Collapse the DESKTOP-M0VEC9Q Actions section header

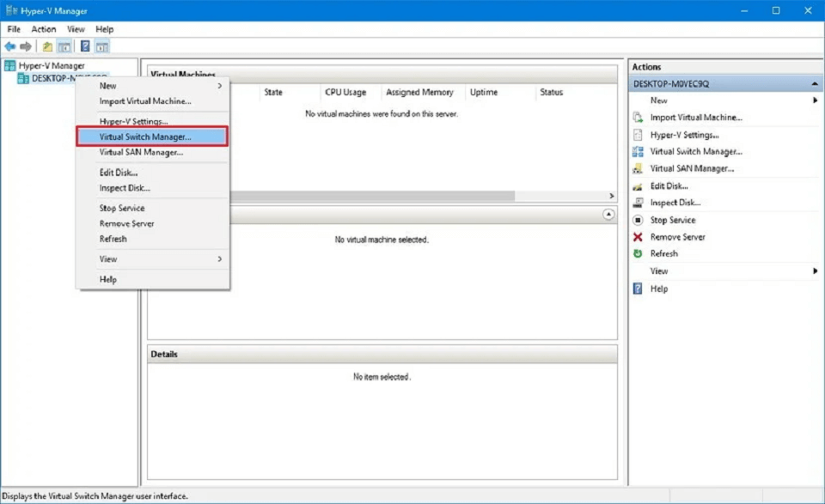(814, 83)
